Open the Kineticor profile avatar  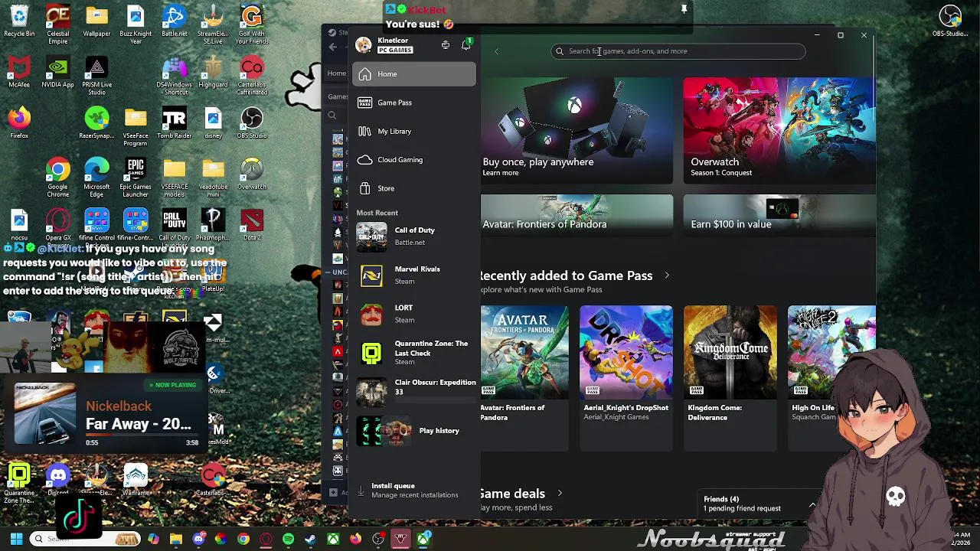364,45
